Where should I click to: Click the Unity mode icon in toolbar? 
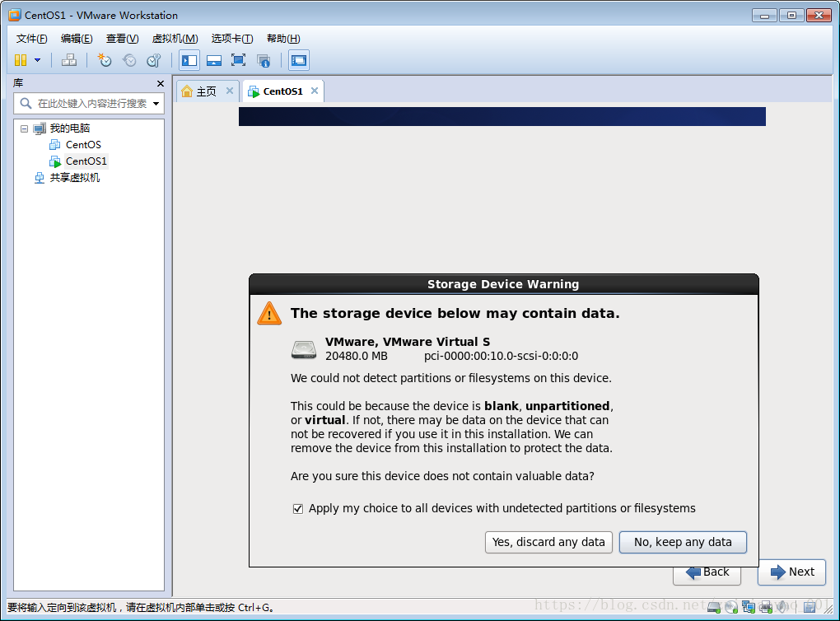(263, 60)
